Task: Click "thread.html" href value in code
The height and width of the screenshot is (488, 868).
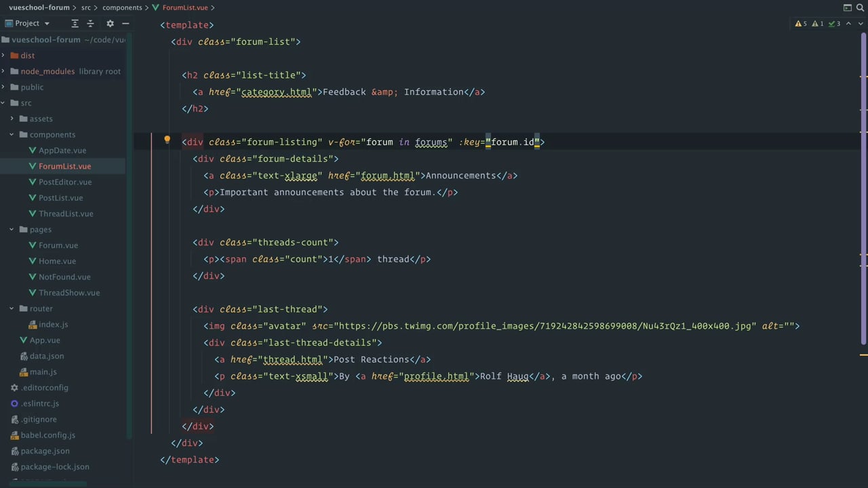Action: 293,359
